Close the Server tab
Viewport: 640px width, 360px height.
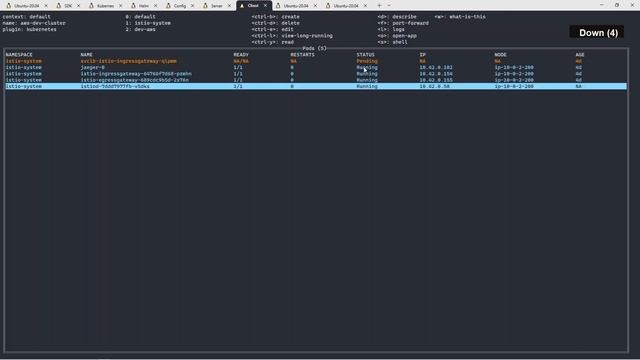229,6
